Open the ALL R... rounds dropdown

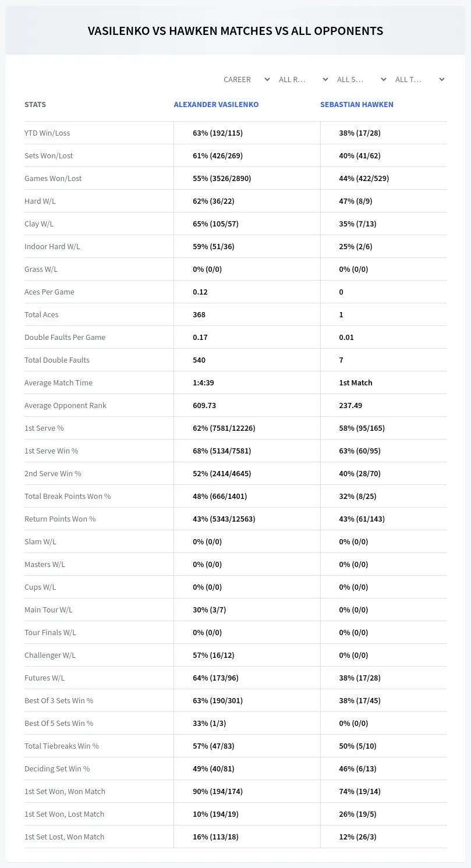pos(303,79)
